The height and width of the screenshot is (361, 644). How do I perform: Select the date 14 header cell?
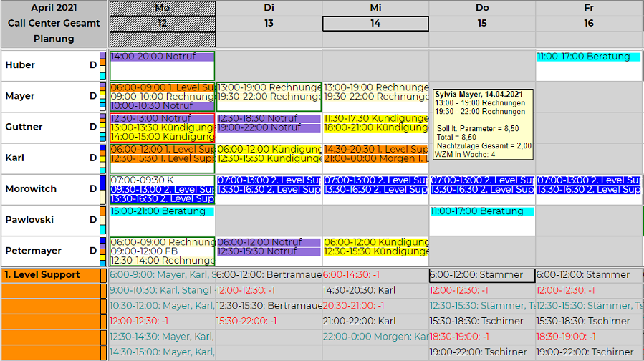[x=375, y=24]
